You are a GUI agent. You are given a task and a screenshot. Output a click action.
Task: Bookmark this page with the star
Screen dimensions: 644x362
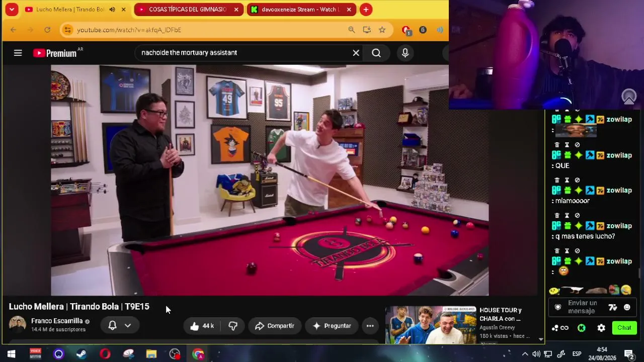[x=382, y=30]
